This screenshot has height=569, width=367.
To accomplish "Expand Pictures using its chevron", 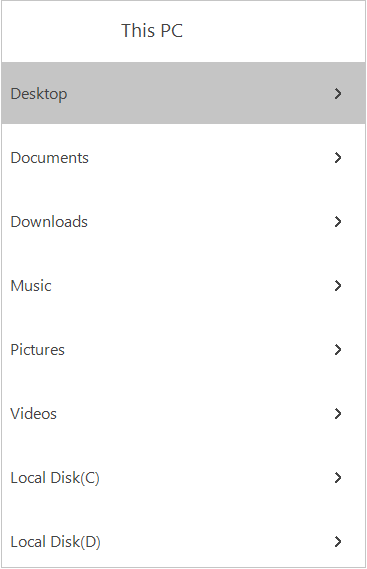I will point(338,349).
